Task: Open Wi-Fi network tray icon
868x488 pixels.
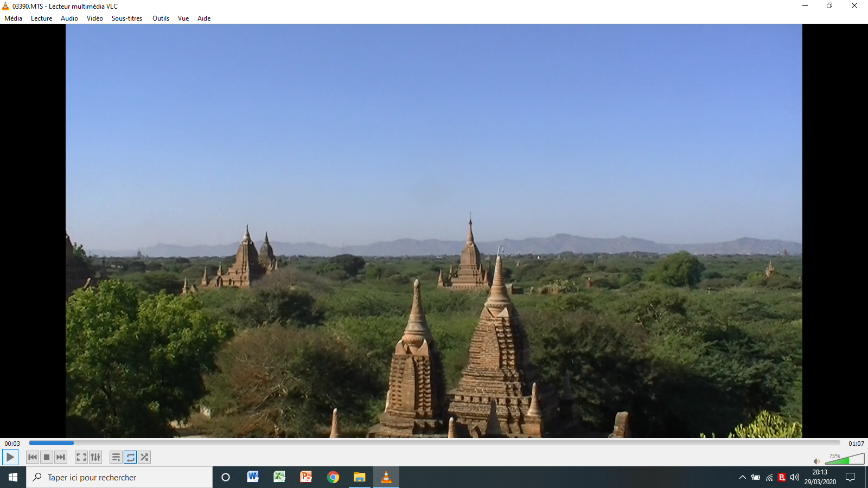Action: tap(769, 477)
